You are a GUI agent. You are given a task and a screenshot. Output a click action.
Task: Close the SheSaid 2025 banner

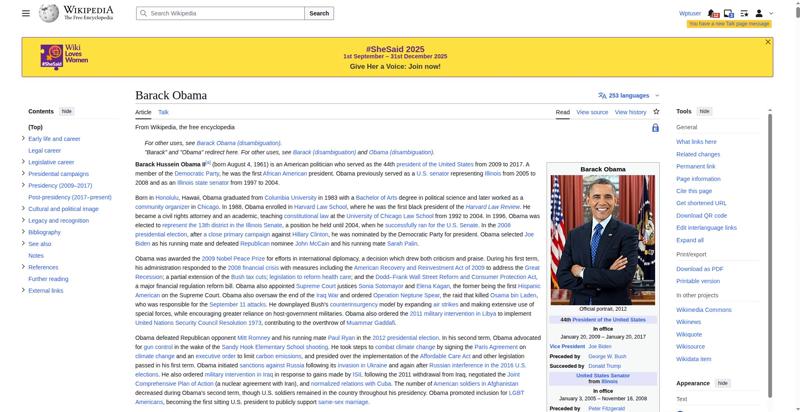768,42
